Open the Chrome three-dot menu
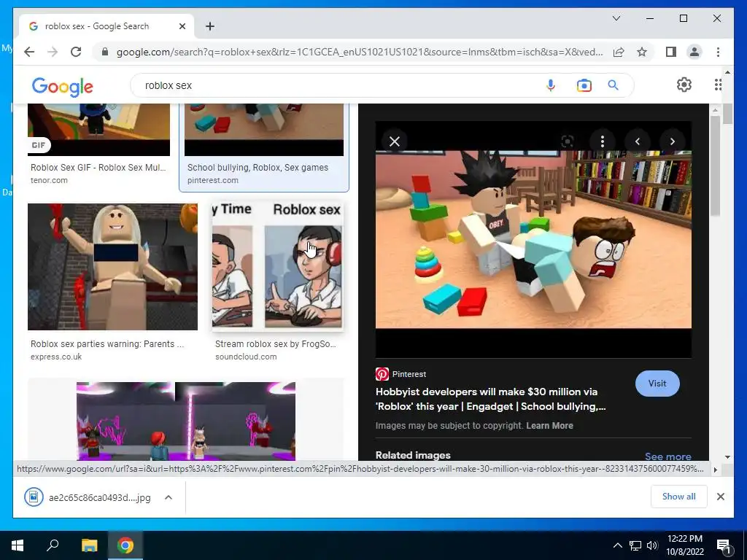The height and width of the screenshot is (560, 747). click(718, 52)
